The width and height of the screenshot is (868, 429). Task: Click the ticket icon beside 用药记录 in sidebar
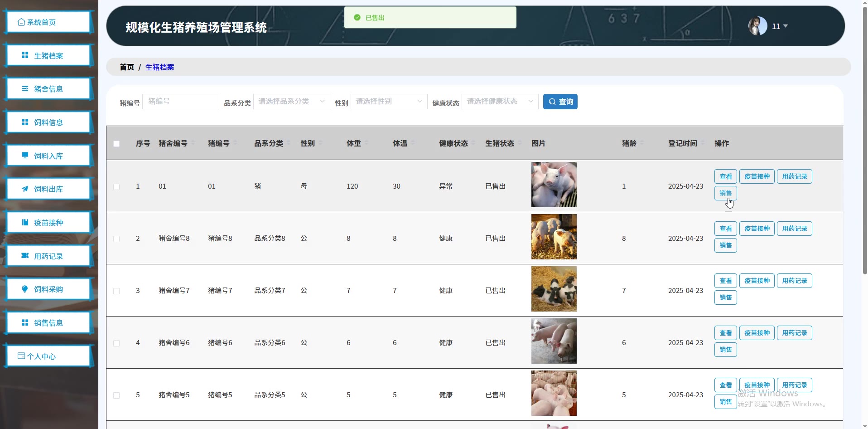[x=25, y=256]
